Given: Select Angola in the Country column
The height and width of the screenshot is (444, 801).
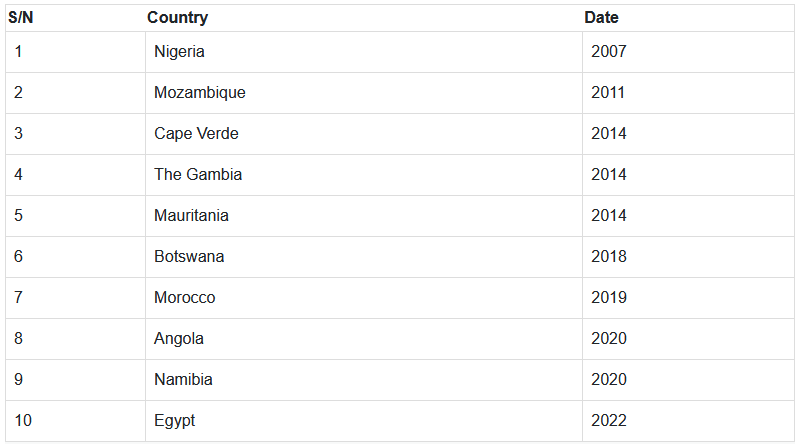Looking at the screenshot, I should click(x=179, y=339).
